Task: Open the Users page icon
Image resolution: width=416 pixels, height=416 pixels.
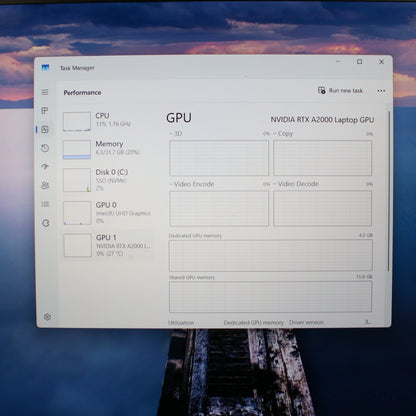Action: coord(45,185)
